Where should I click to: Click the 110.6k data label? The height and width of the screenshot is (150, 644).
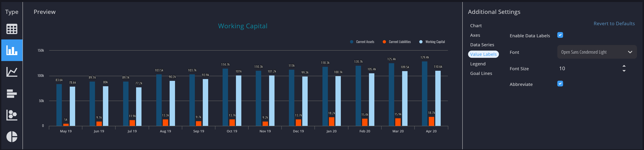click(438, 67)
